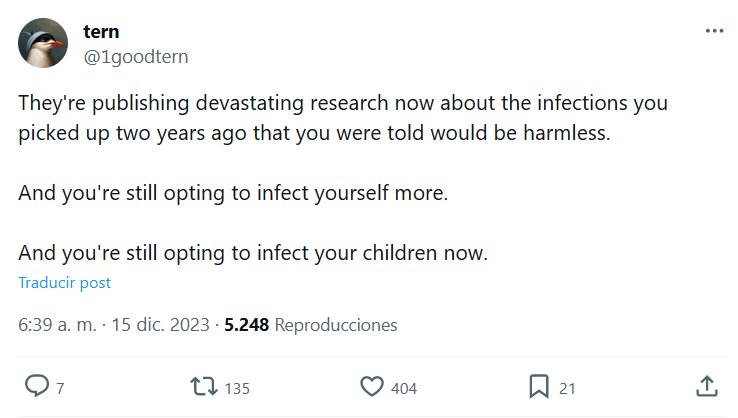Click the like count 404
738x418 pixels.
pyautogui.click(x=402, y=388)
